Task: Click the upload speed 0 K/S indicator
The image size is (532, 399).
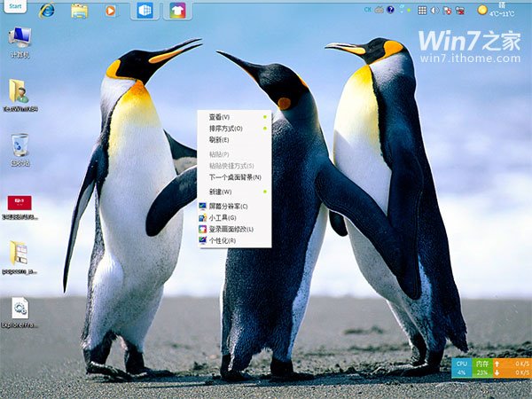Action: (512, 364)
